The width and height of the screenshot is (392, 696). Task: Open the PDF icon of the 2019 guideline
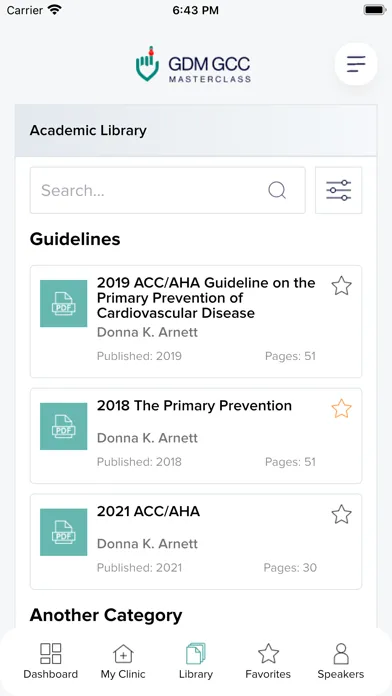coord(63,304)
